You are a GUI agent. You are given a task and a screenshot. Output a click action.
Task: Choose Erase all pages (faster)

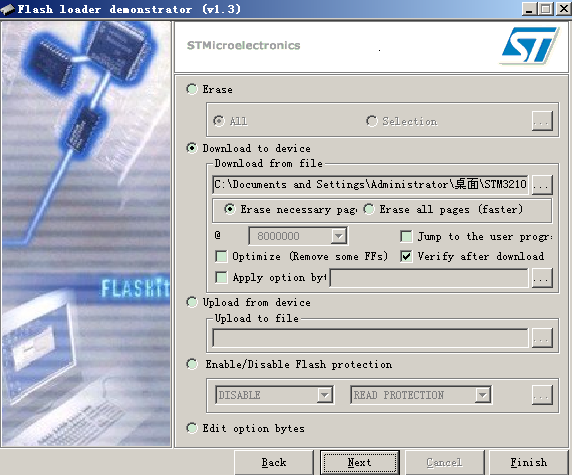369,209
